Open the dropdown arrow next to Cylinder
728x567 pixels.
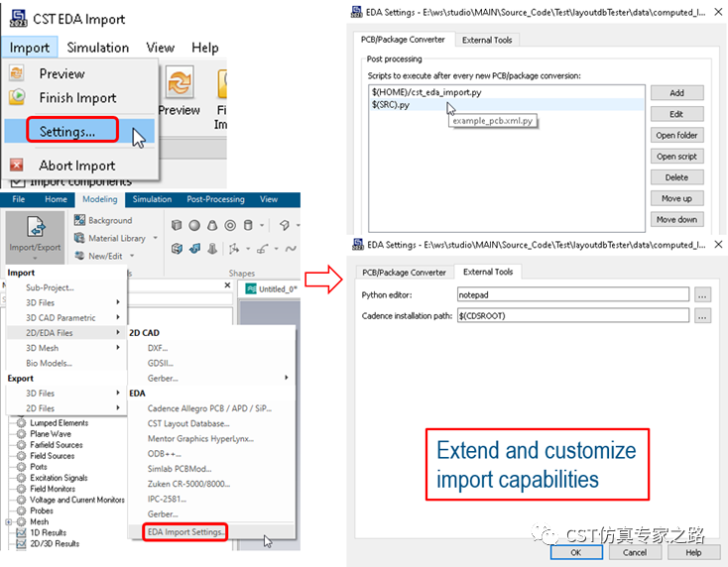(x=262, y=225)
